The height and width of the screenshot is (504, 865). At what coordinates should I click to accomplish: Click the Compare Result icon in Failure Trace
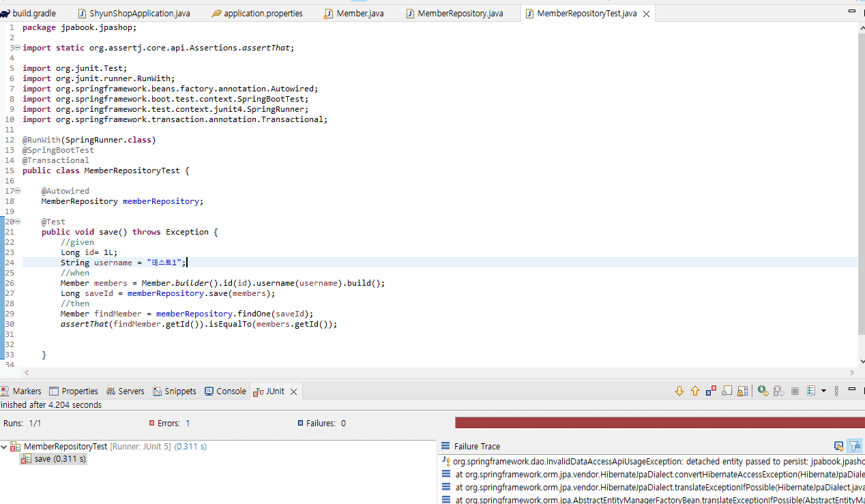point(838,446)
